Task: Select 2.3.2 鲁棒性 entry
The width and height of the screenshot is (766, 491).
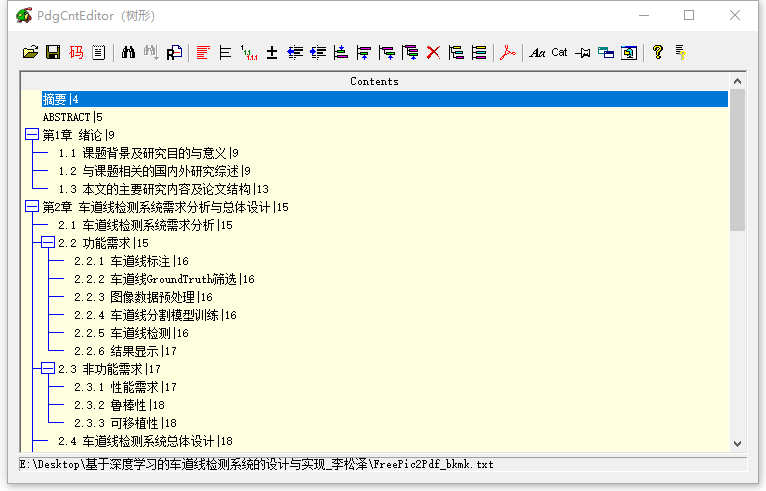Action: (119, 405)
